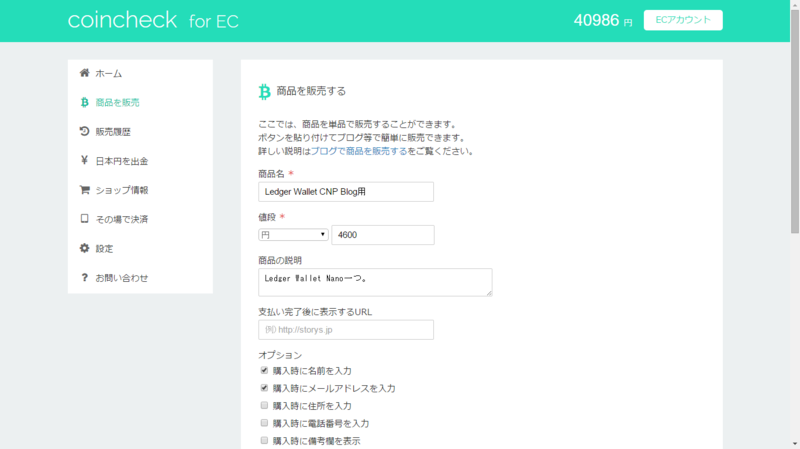The width and height of the screenshot is (800, 449).
Task: Click the gear icon beside 設定
Action: pos(84,248)
